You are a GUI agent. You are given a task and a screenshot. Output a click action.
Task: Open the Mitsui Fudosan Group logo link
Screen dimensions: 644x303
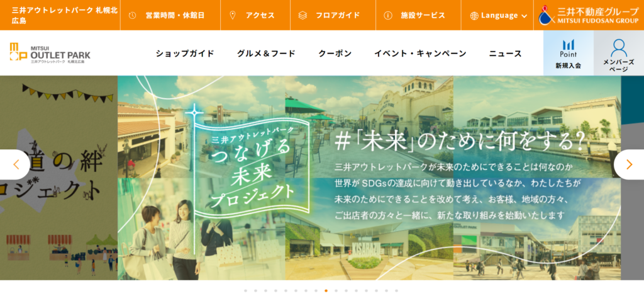[x=588, y=14]
